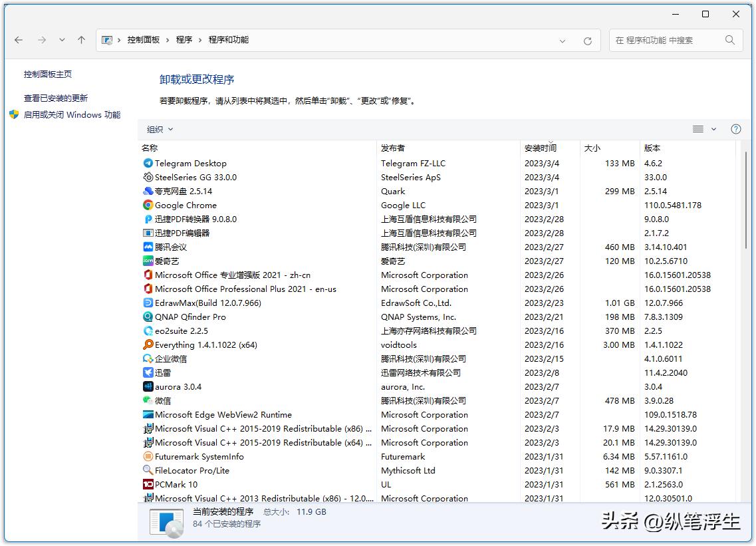Expand the address bar dropdown arrow

[563, 41]
